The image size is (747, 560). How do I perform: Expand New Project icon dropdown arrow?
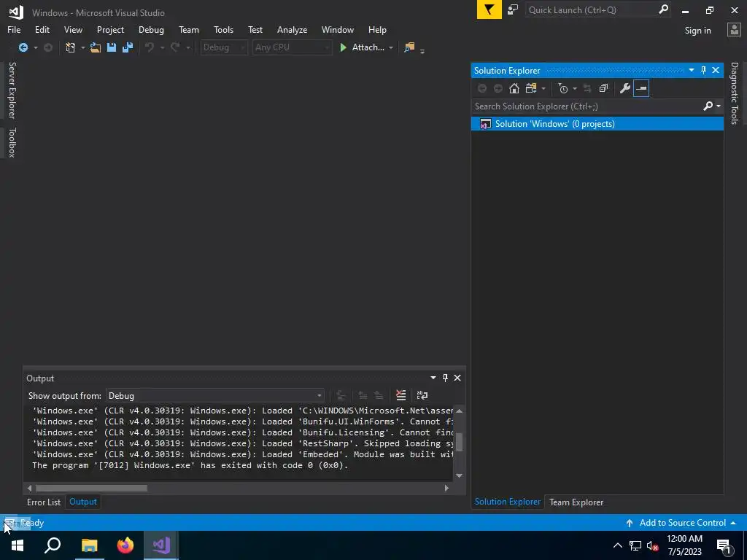point(82,48)
